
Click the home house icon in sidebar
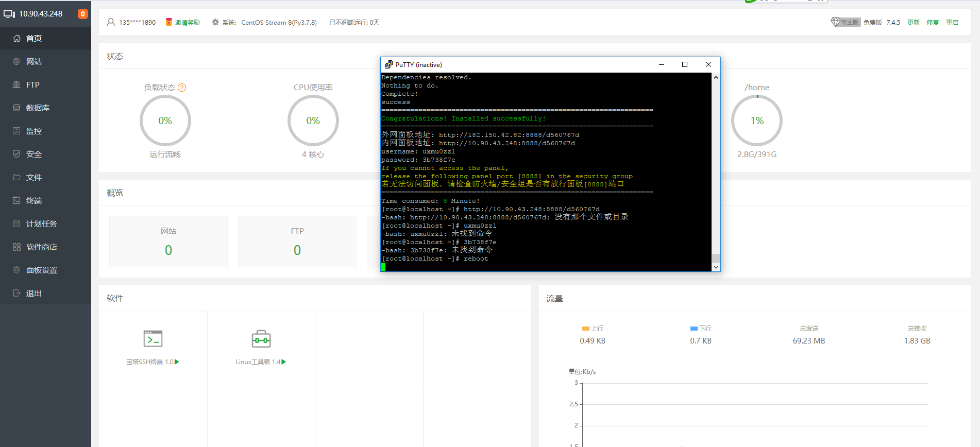pyautogui.click(x=16, y=38)
